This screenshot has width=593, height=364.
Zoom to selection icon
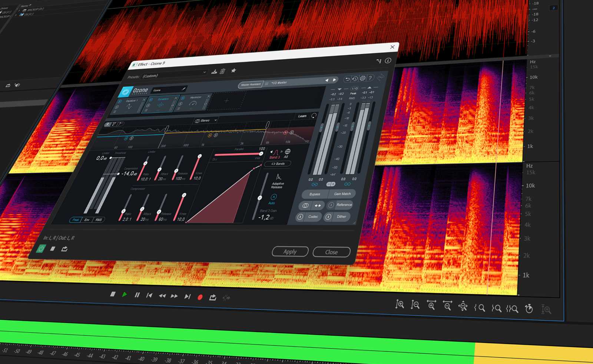pyautogui.click(x=512, y=308)
